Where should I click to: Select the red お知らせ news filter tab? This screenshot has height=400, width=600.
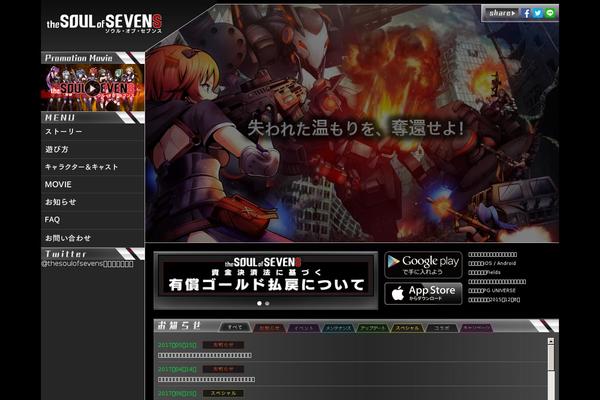coord(269,328)
